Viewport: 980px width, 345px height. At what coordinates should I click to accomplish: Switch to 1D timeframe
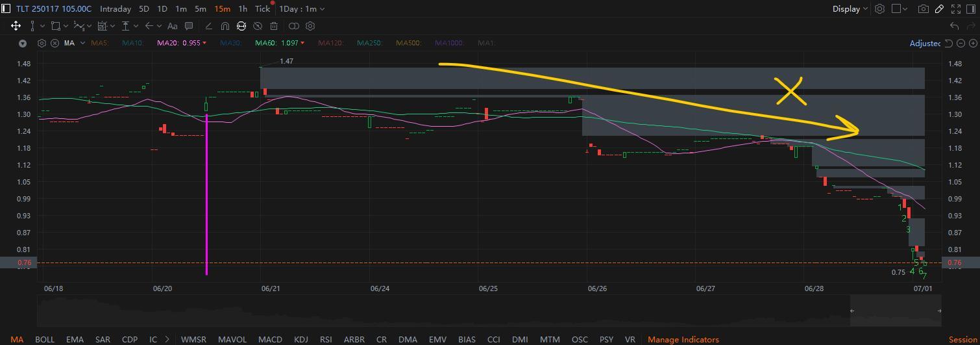point(162,9)
